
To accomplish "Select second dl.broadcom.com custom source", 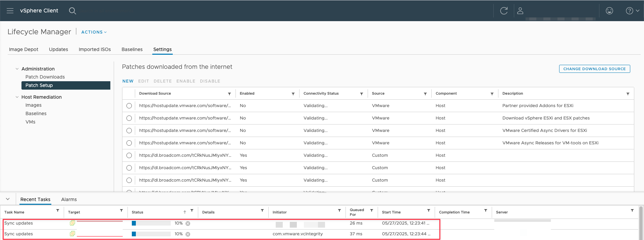I will [129, 168].
